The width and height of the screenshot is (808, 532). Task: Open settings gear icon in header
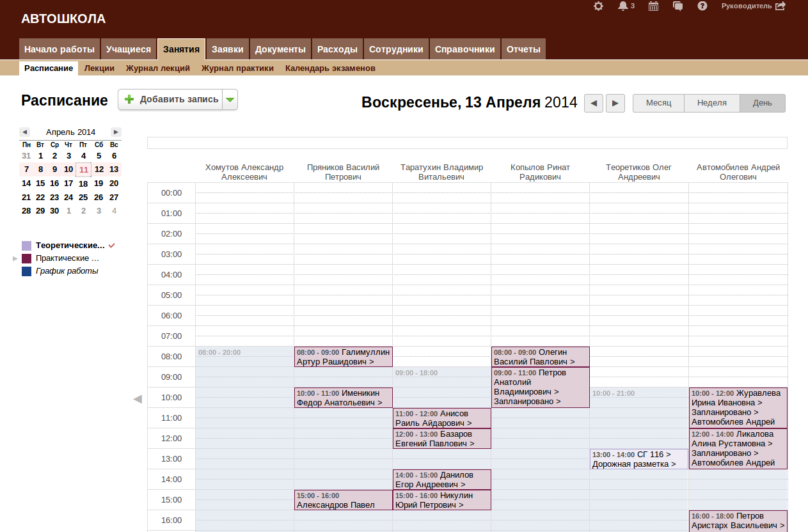[598, 6]
